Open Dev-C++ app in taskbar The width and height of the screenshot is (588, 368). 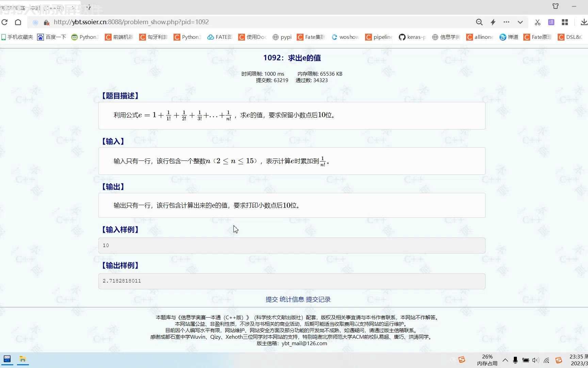pos(7,359)
